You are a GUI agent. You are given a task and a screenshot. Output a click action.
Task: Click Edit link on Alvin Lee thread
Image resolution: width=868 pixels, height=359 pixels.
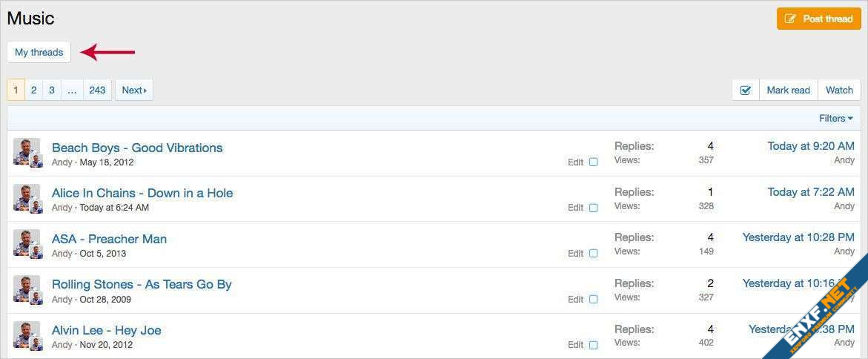pos(576,345)
